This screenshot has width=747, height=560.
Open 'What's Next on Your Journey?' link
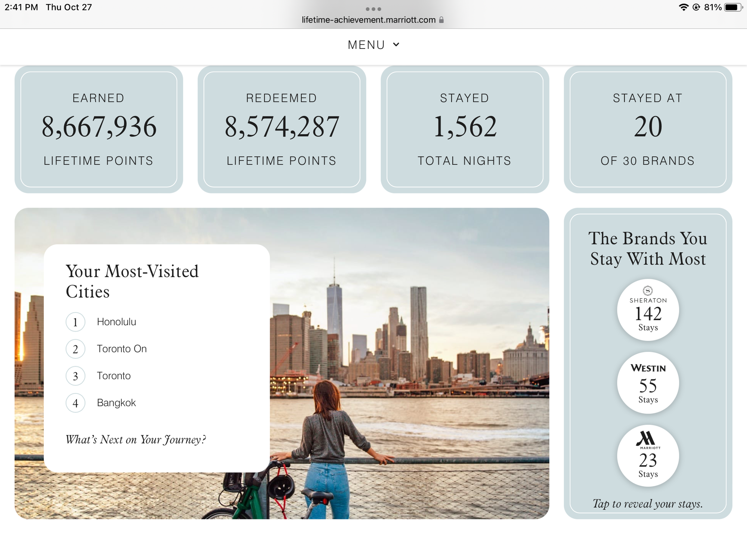(x=136, y=439)
